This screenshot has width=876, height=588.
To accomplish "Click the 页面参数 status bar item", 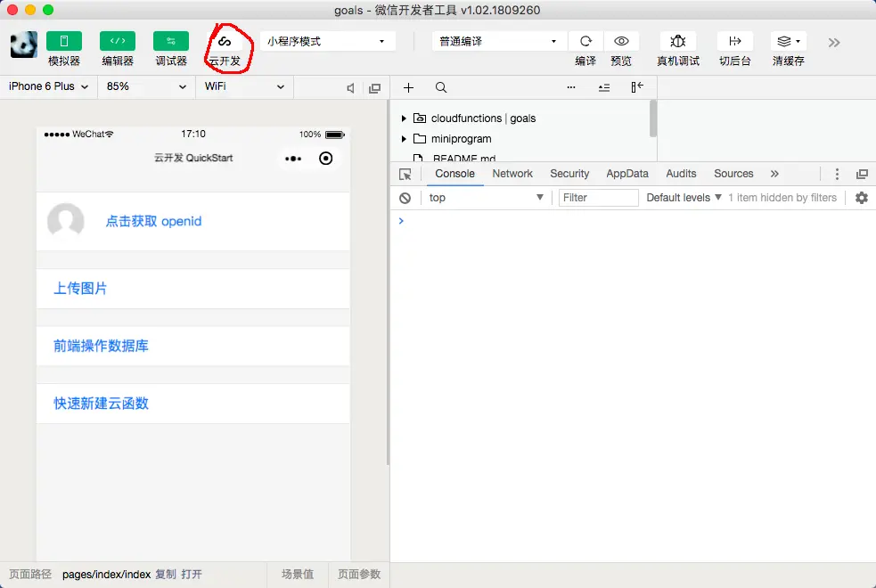I will tap(359, 574).
